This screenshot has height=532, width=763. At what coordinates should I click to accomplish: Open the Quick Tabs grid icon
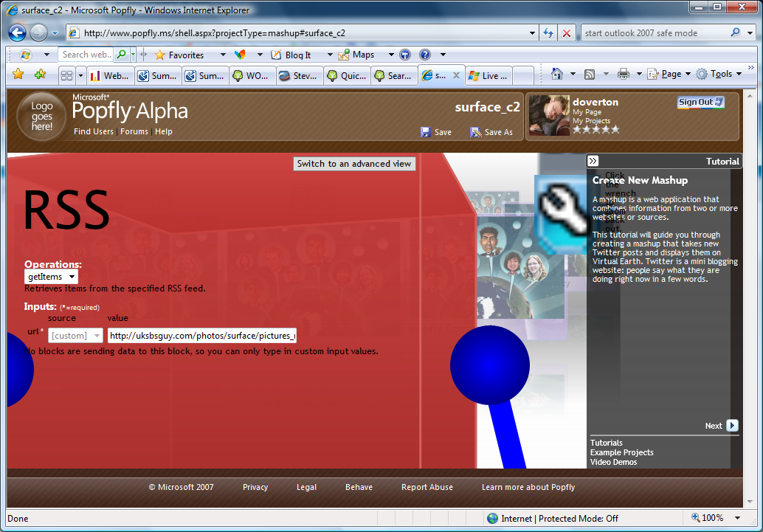point(66,75)
